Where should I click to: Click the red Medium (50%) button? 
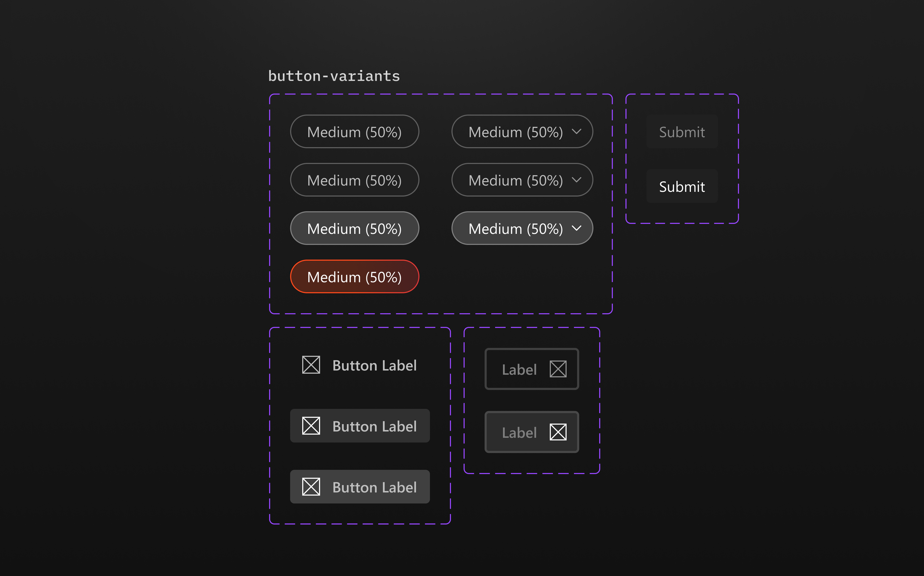coord(354,277)
